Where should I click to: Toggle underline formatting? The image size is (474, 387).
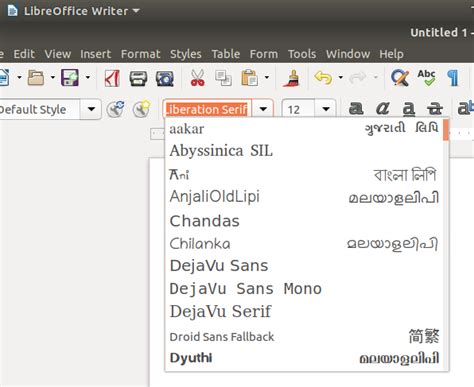409,109
